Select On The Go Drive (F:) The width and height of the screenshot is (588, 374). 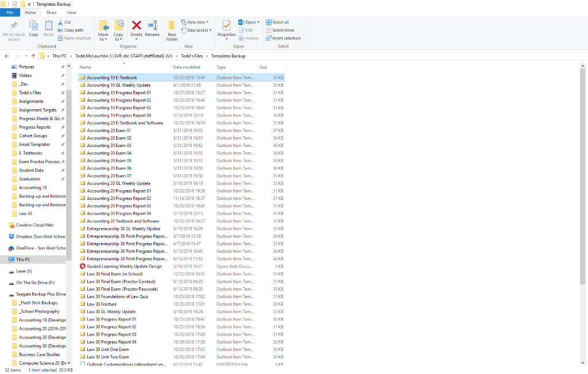[32, 283]
